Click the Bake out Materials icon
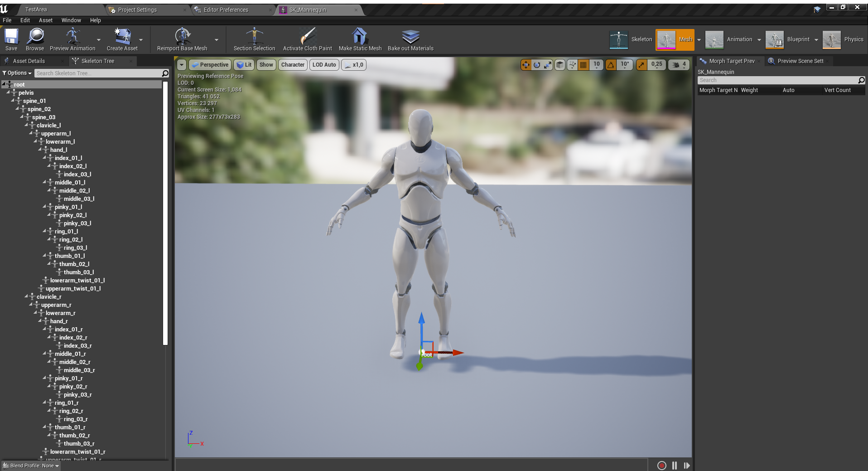868x471 pixels. click(x=410, y=39)
